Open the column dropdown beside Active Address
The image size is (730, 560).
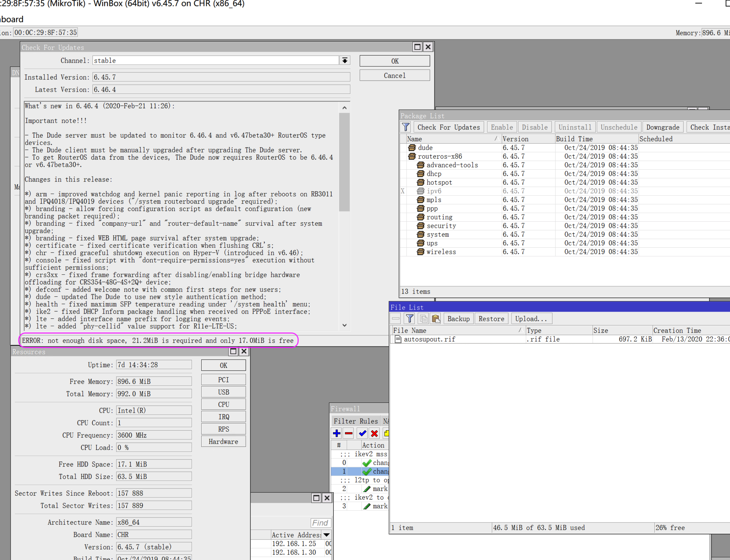327,535
